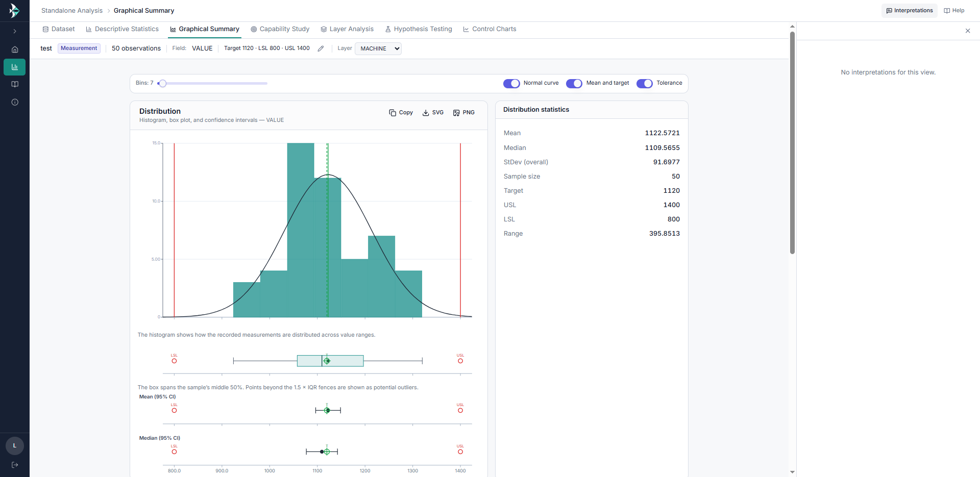Edit target and spec limits pencil icon
980x477 pixels.
321,48
